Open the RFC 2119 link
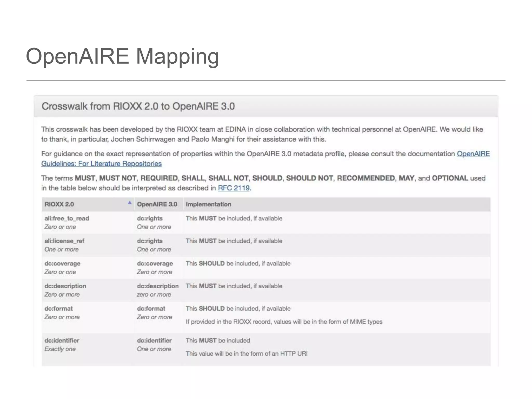This screenshot has height=399, width=532. point(234,188)
